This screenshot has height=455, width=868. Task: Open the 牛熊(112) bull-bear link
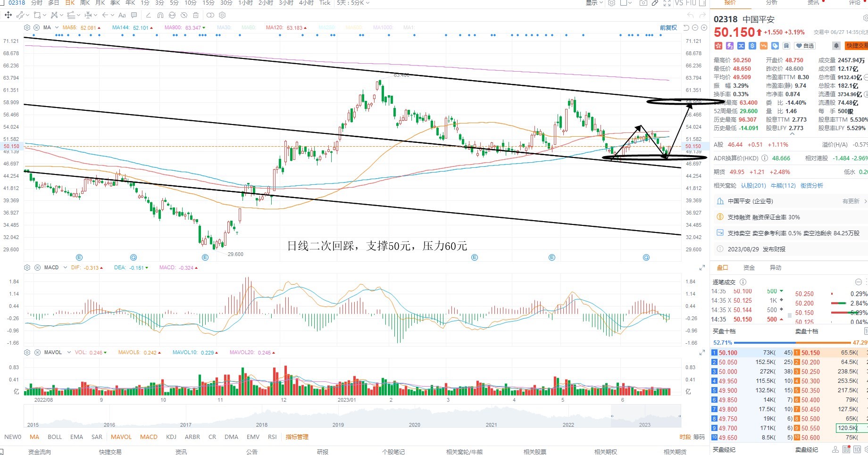pyautogui.click(x=783, y=186)
